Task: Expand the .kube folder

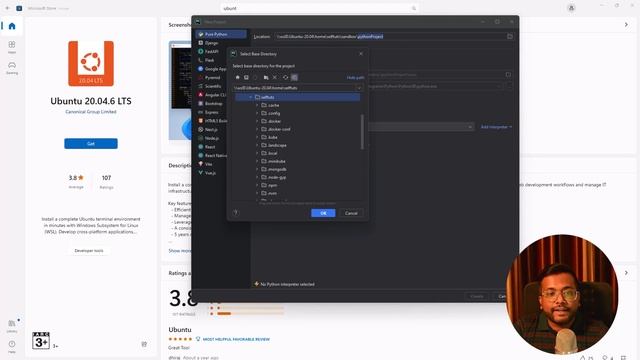Action: pos(257,137)
